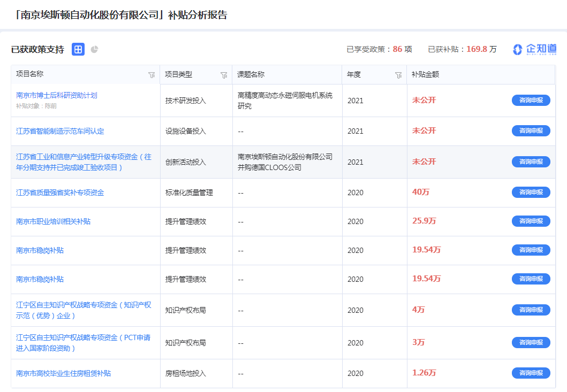The image size is (567, 392).
Task: Open 南京市职业培训相关补贴 link
Action: 53,221
